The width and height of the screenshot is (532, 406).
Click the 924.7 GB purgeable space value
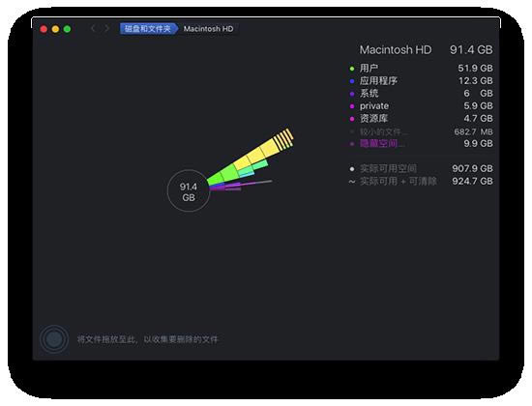[x=472, y=181]
